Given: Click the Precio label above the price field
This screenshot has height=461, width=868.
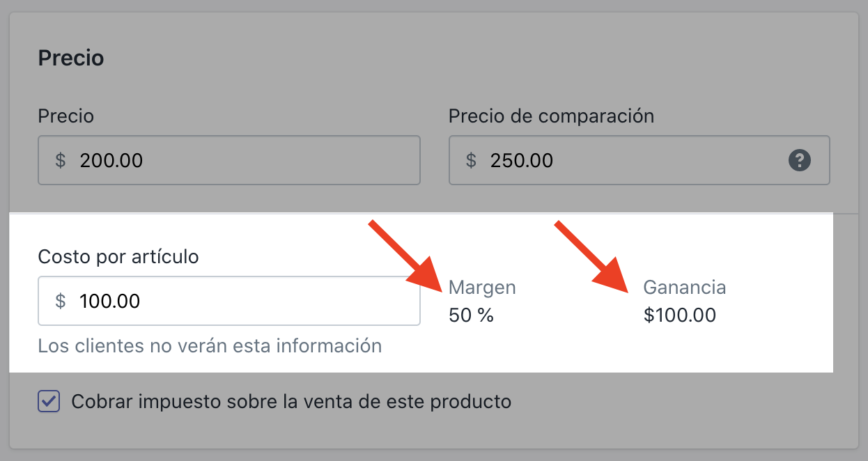Looking at the screenshot, I should tap(66, 116).
